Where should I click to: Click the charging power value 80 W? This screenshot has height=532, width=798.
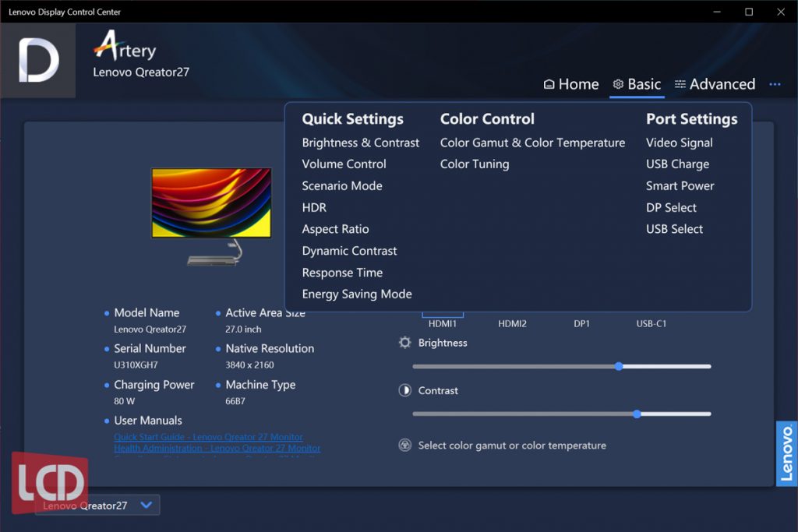(124, 401)
